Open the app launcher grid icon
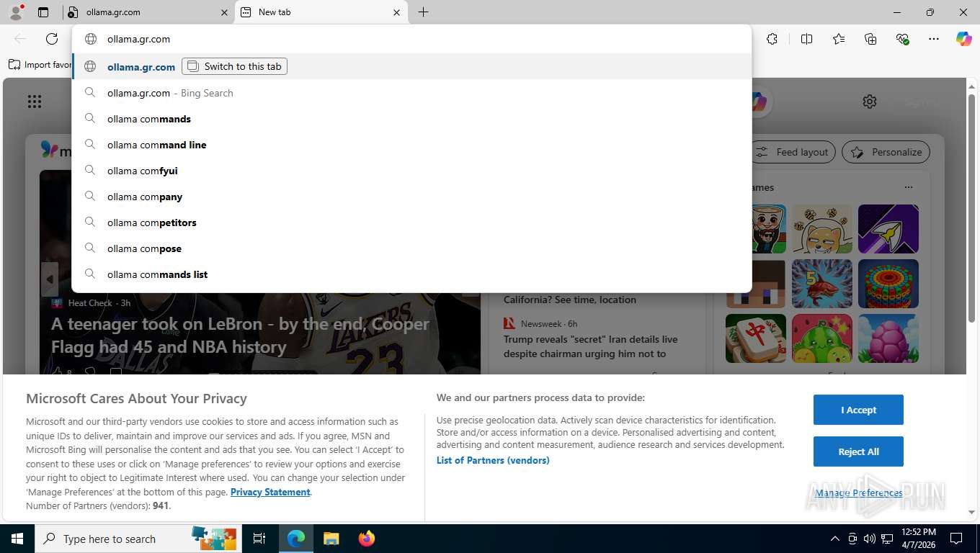The image size is (980, 553). 35,102
